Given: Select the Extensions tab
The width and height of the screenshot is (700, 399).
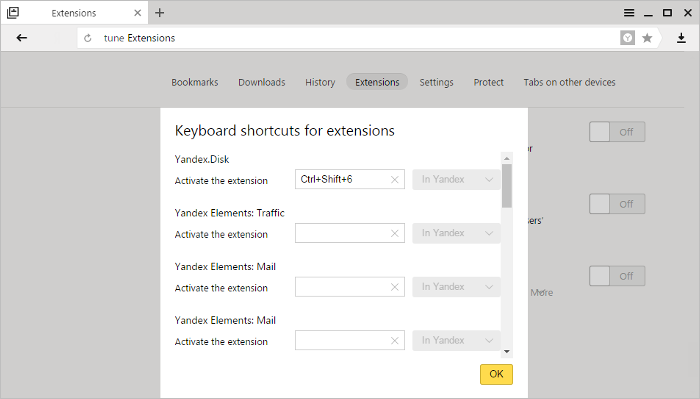Looking at the screenshot, I should (x=377, y=82).
